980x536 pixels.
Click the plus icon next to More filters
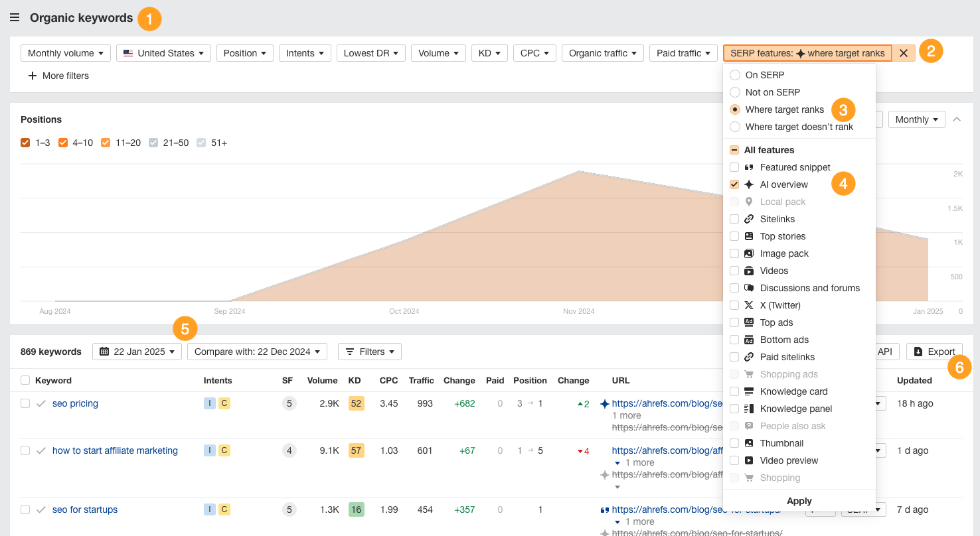(x=33, y=76)
